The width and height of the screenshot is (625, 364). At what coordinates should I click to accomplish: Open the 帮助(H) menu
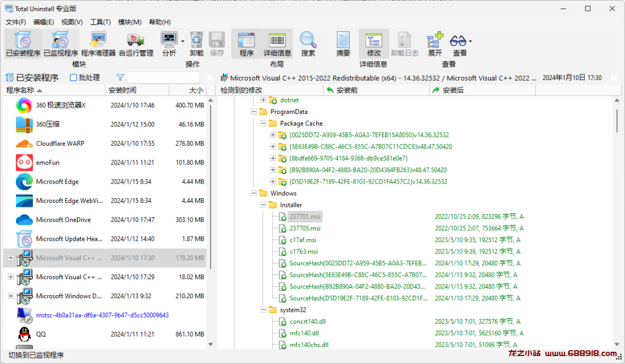[160, 22]
